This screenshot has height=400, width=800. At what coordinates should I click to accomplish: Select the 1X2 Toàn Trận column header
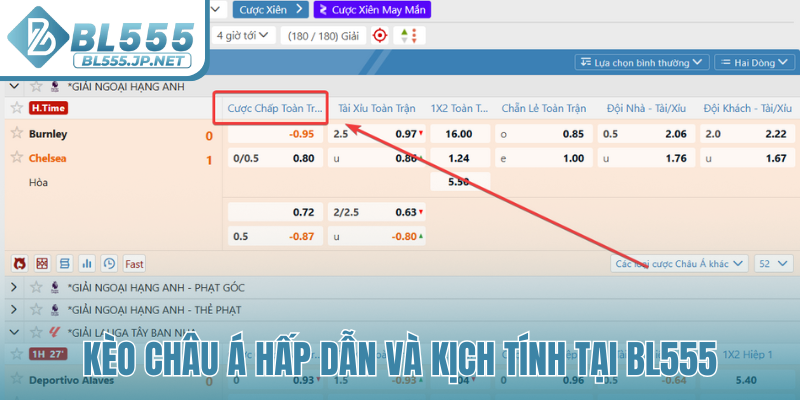tap(460, 108)
